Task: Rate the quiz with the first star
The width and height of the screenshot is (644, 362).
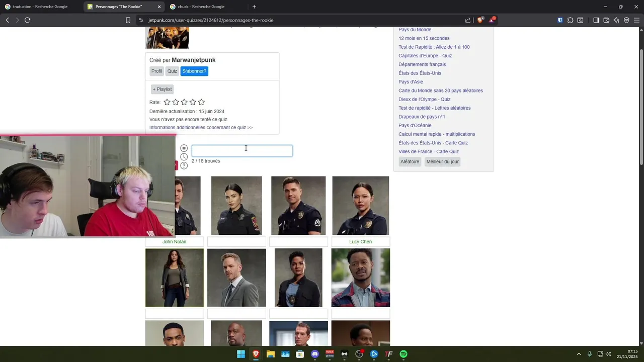Action: click(x=167, y=102)
